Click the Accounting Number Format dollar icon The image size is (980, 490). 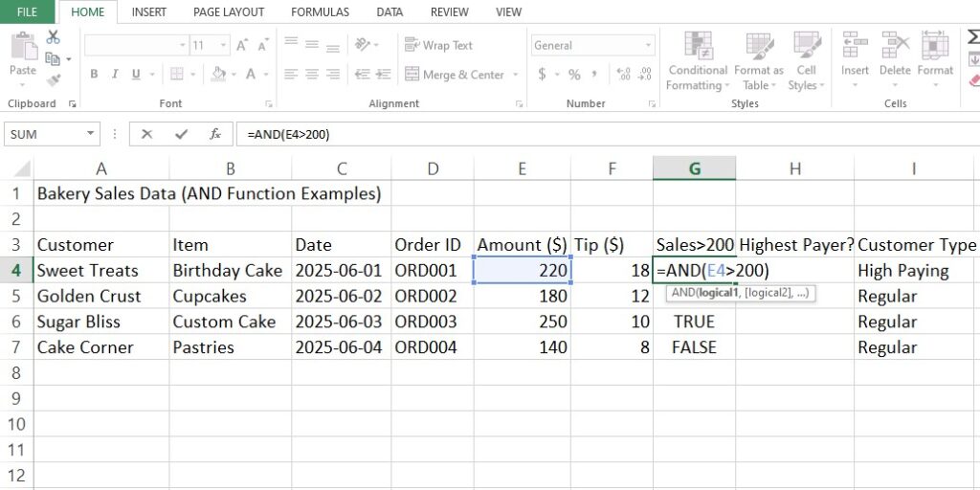[x=542, y=75]
